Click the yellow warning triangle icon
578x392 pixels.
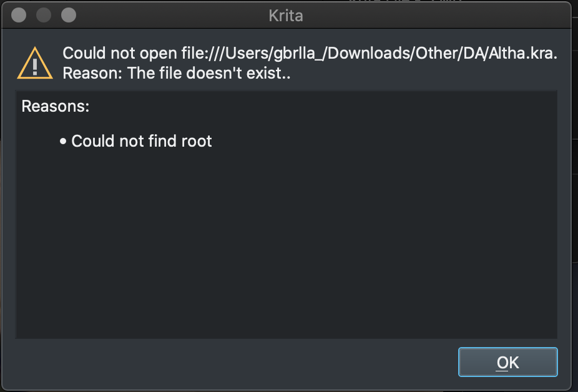pyautogui.click(x=35, y=62)
